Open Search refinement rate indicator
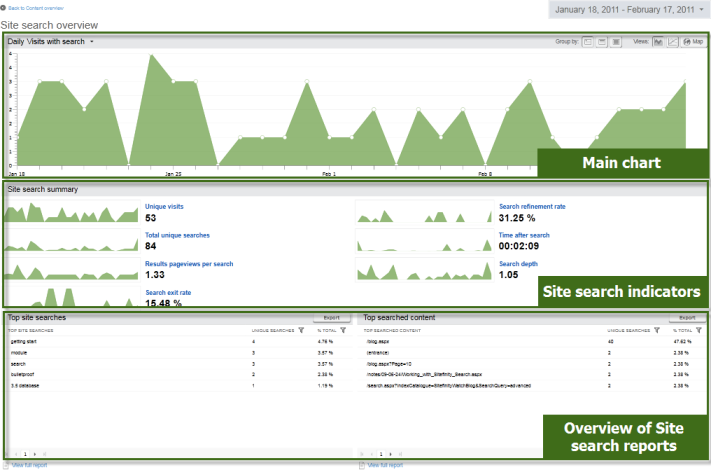This screenshot has height=470, width=711. [532, 206]
